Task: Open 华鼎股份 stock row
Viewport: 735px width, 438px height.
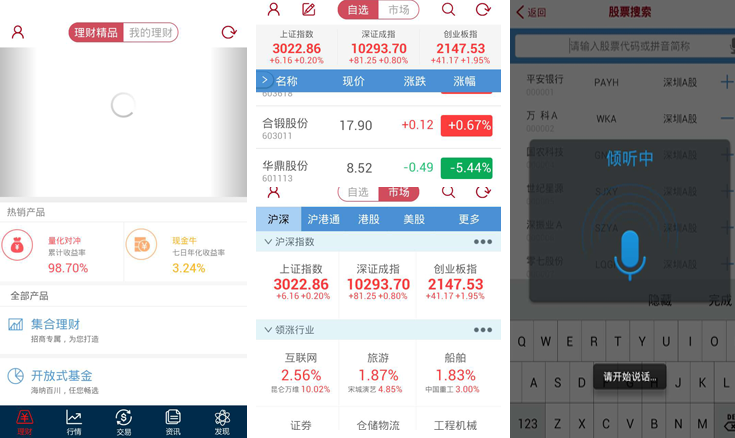Action: [x=378, y=169]
